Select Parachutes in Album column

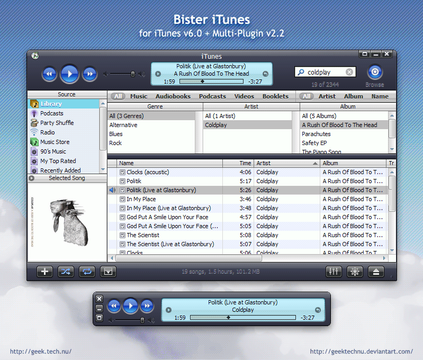click(x=316, y=134)
